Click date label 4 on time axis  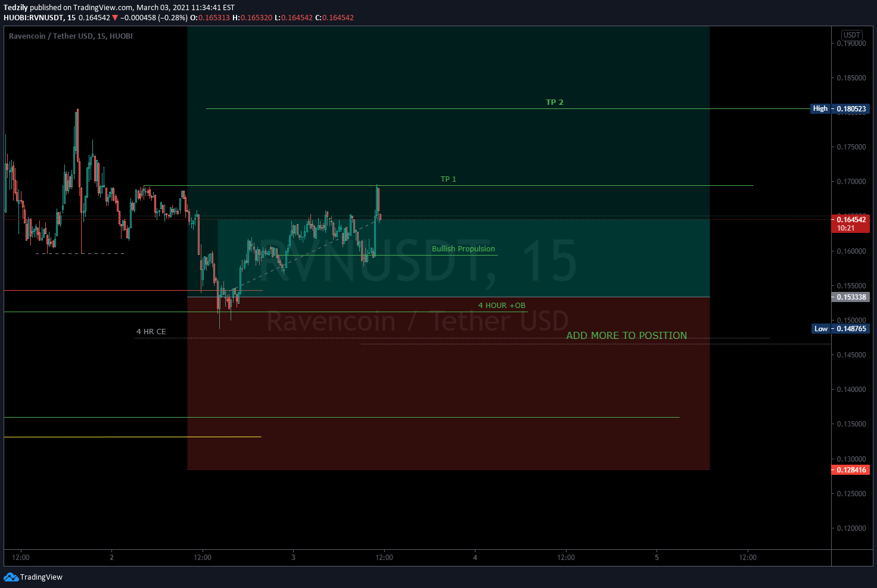(475, 558)
